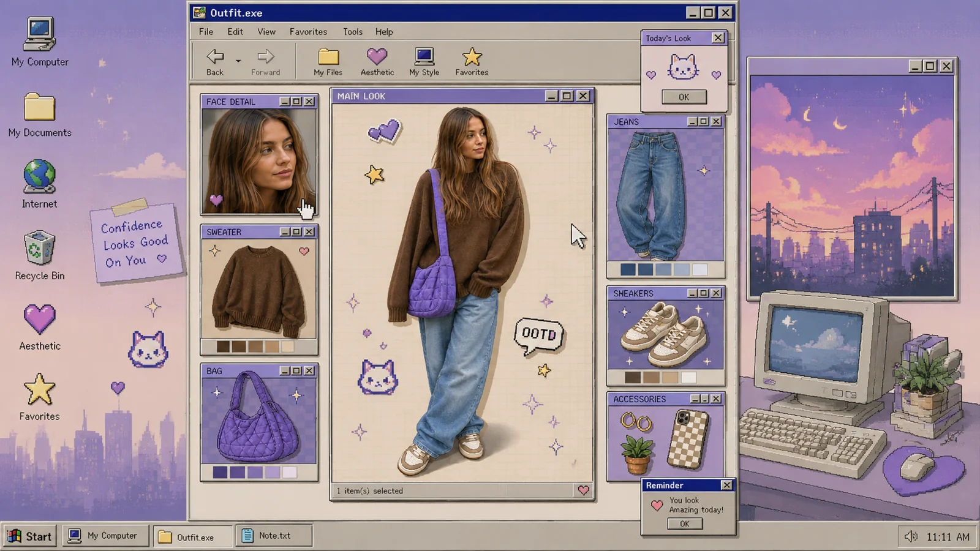Select the sneakers image
The height and width of the screenshot is (551, 980).
tap(665, 334)
